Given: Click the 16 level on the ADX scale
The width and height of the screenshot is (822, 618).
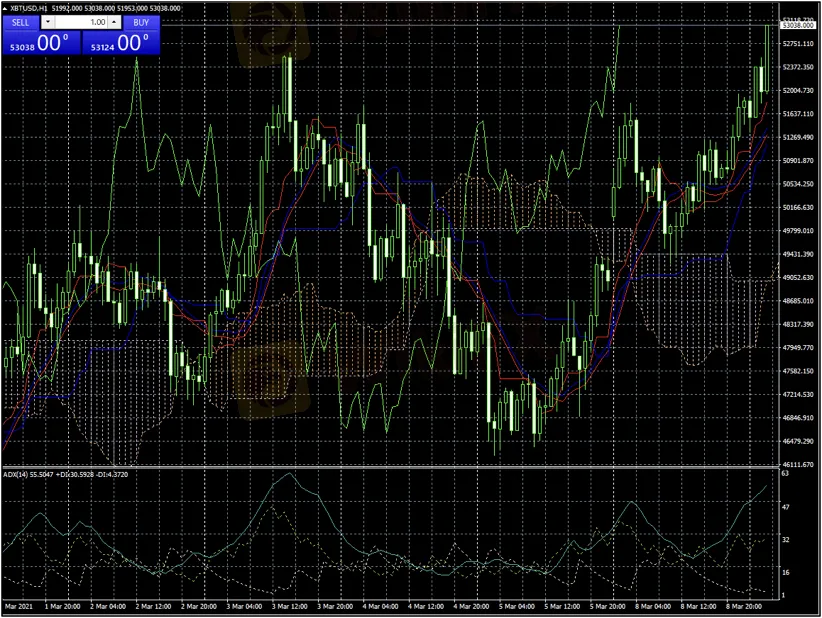Looking at the screenshot, I should coord(786,572).
